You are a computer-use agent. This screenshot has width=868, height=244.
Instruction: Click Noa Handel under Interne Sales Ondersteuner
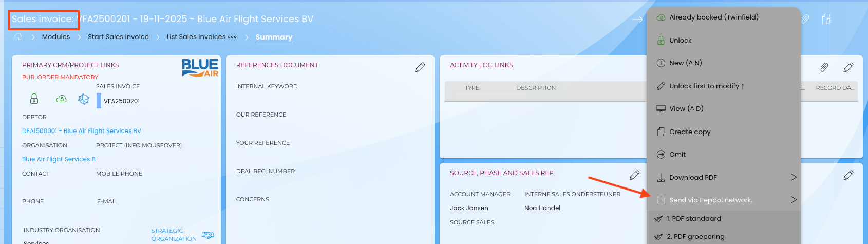tap(542, 208)
